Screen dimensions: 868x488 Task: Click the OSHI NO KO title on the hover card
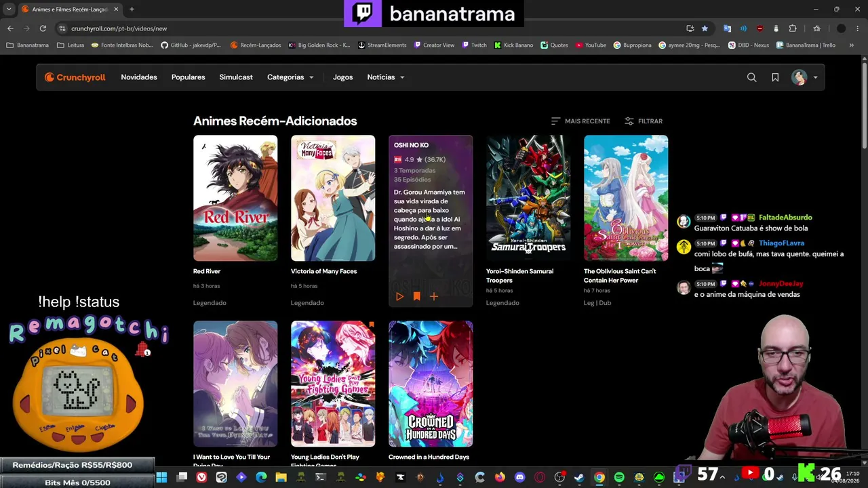pyautogui.click(x=411, y=145)
